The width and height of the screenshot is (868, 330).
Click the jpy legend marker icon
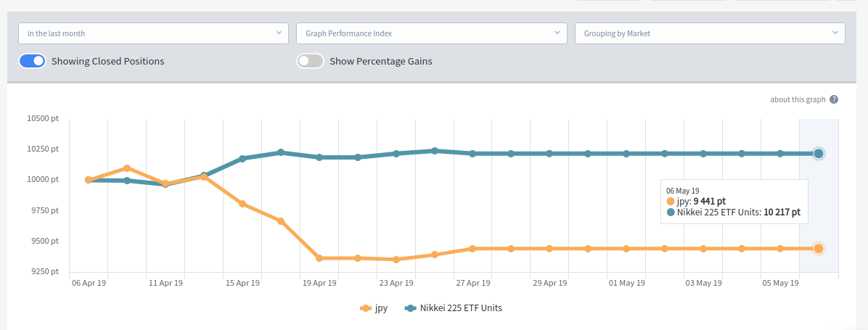(x=367, y=308)
